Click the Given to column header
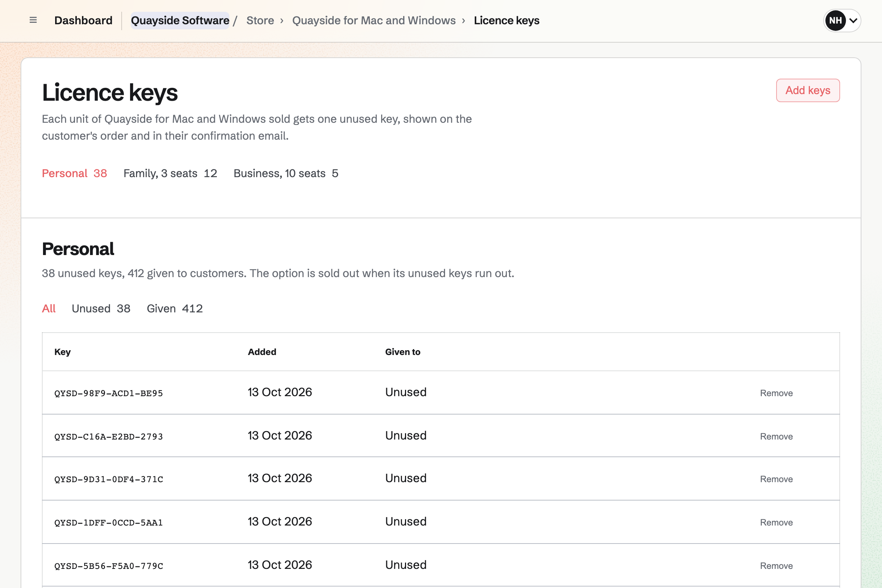Image resolution: width=882 pixels, height=588 pixels. pyautogui.click(x=403, y=352)
